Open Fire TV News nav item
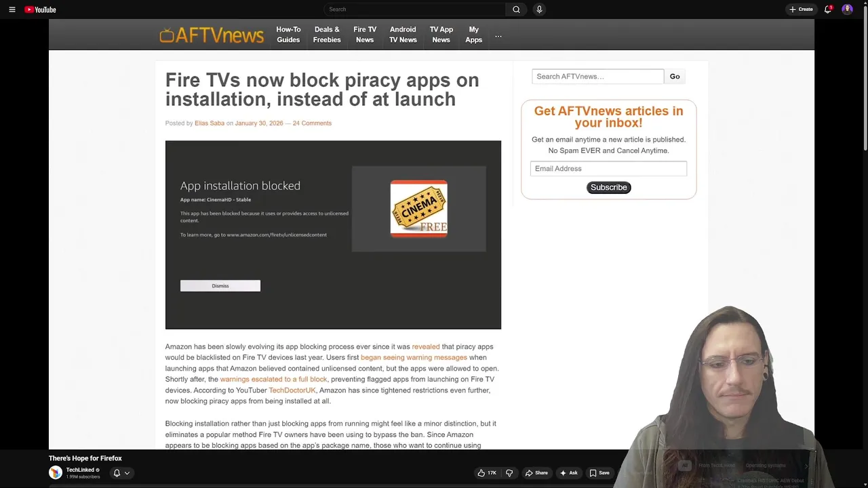This screenshot has width=868, height=488. coord(365,35)
